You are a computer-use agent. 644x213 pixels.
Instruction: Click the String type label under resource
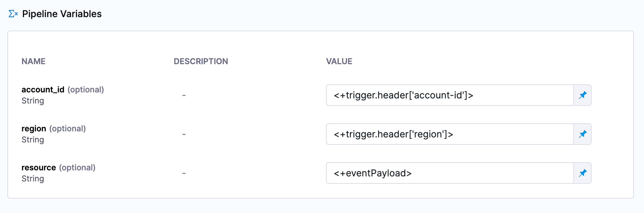coord(33,179)
